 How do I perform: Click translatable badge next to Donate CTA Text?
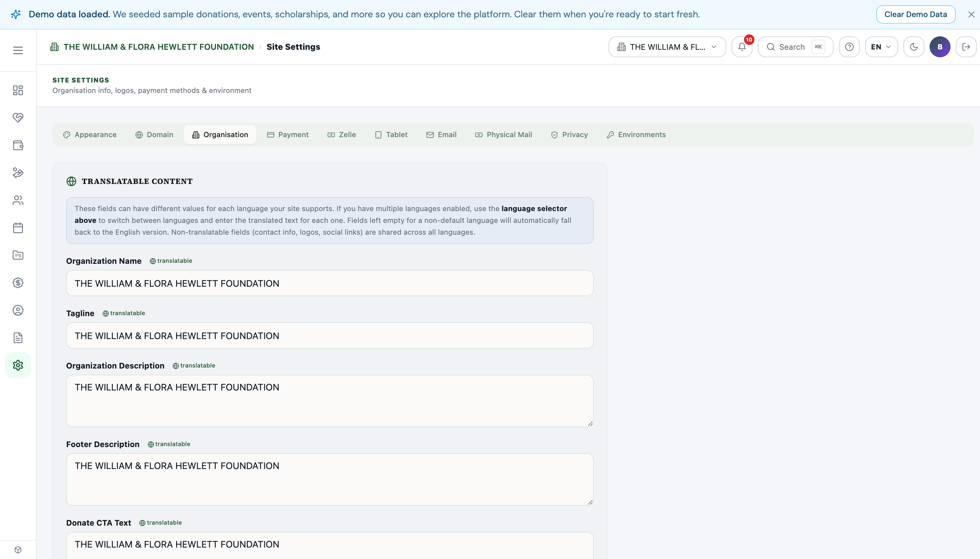coord(160,523)
